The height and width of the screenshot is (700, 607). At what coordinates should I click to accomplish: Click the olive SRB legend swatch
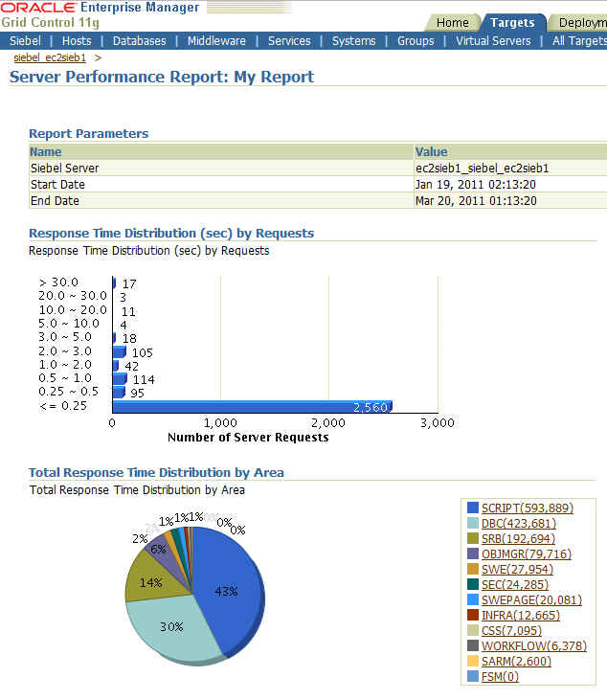(473, 538)
